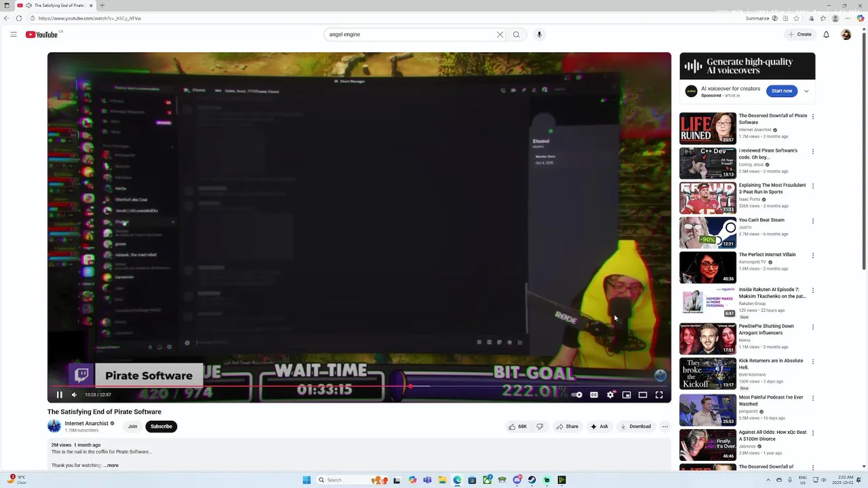Open File Explorer from the taskbar
Screen dimensions: 868x488
(x=442, y=480)
